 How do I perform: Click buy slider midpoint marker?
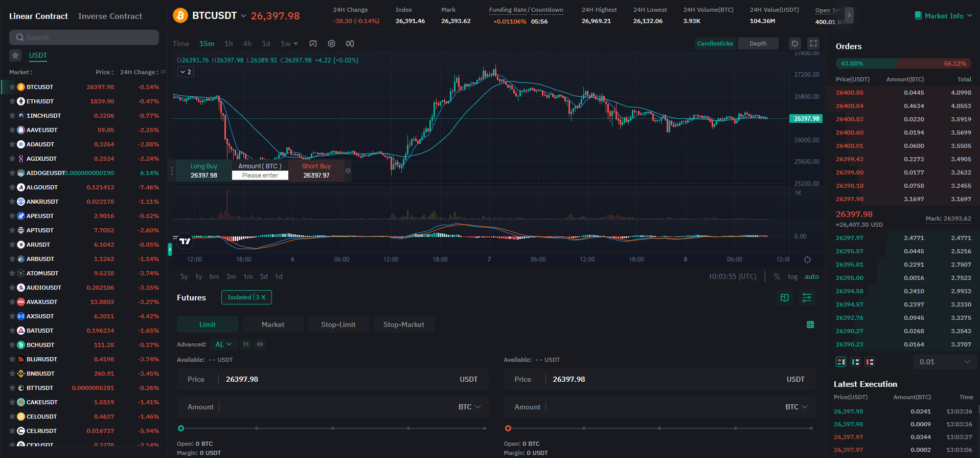pyautogui.click(x=333, y=428)
